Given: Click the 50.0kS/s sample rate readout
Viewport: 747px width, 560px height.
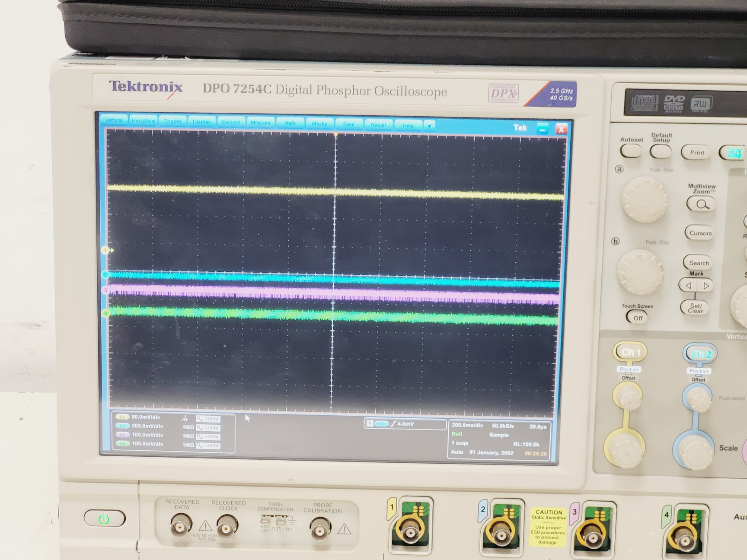Looking at the screenshot, I should (x=503, y=426).
